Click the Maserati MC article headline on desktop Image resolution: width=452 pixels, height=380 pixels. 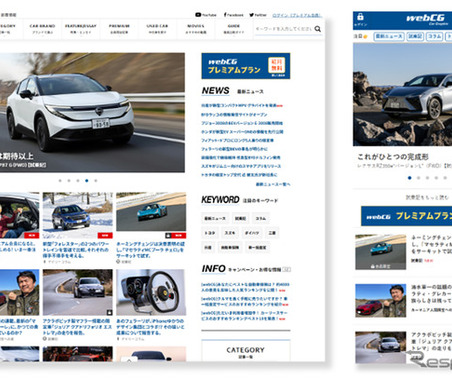150,250
